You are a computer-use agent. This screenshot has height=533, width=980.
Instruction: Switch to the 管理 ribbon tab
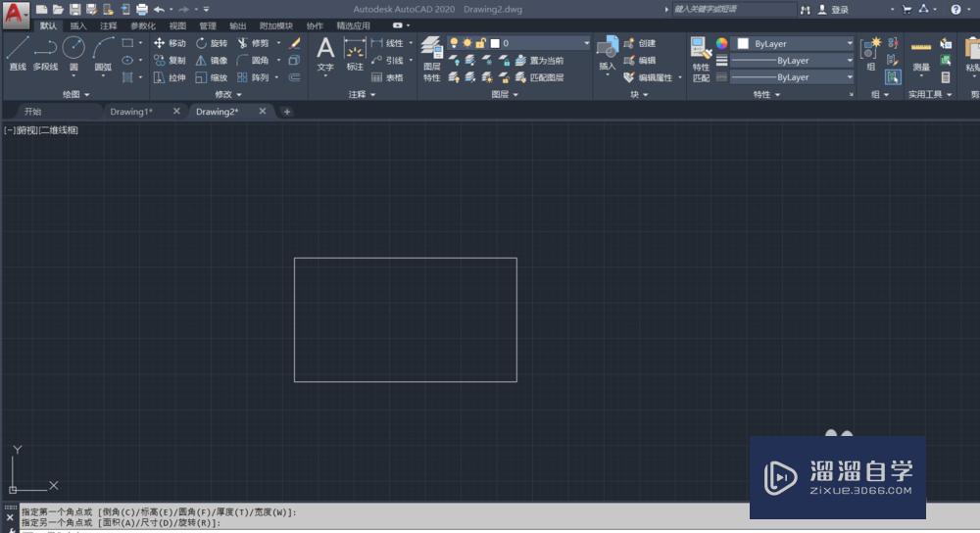(x=208, y=25)
